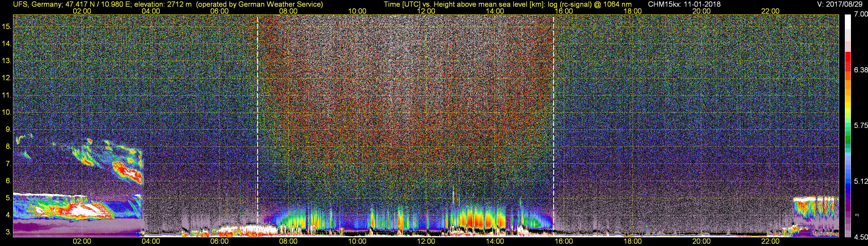Click the "4." km height axis label
The image size is (868, 246).
pyautogui.click(x=8, y=215)
